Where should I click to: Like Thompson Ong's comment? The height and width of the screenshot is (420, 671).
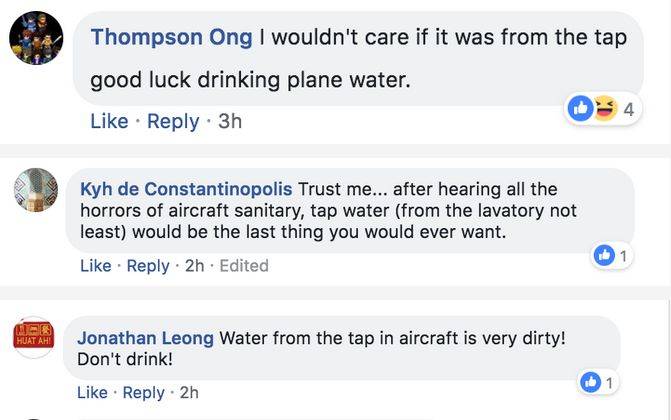(109, 121)
